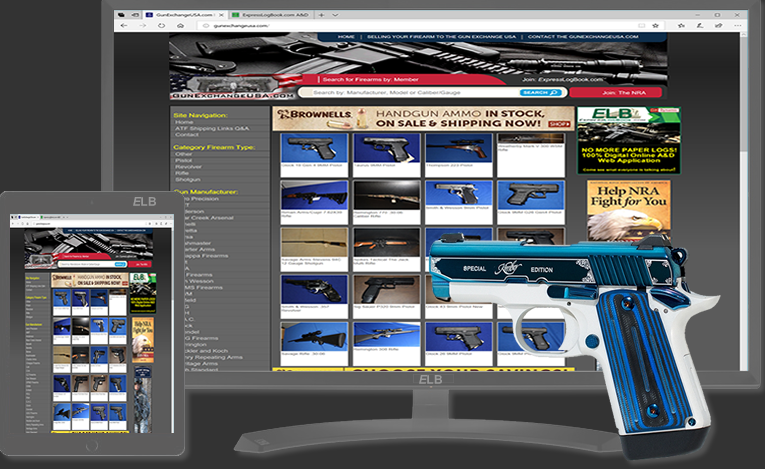
Task: Open the Weatherby Mark V rifle listing
Action: tap(531, 155)
